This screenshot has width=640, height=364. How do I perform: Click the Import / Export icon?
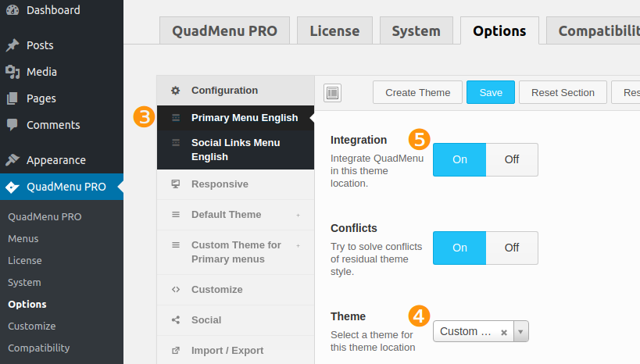[x=176, y=351]
